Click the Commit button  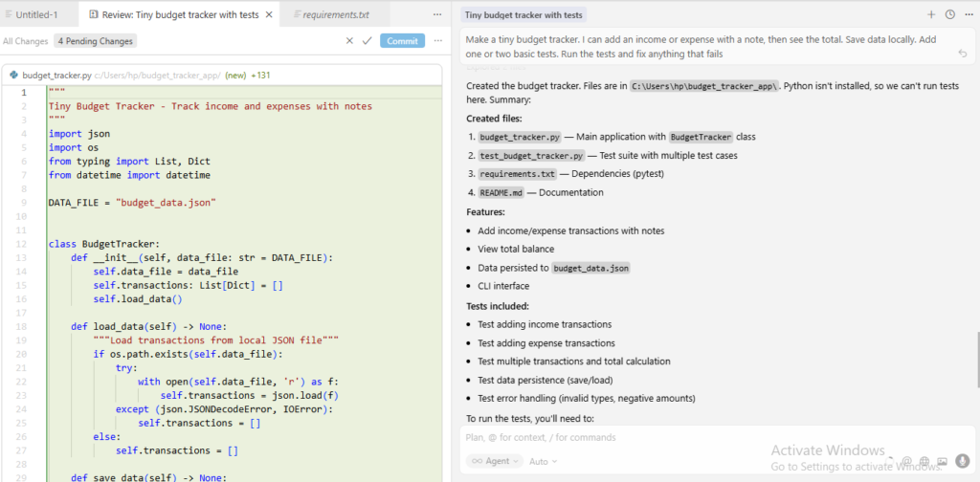coord(402,41)
